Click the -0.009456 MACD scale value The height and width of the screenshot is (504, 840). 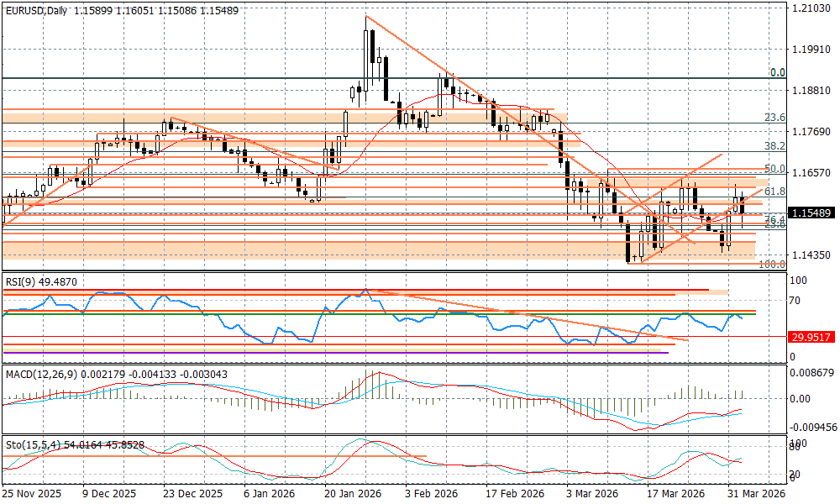813,427
